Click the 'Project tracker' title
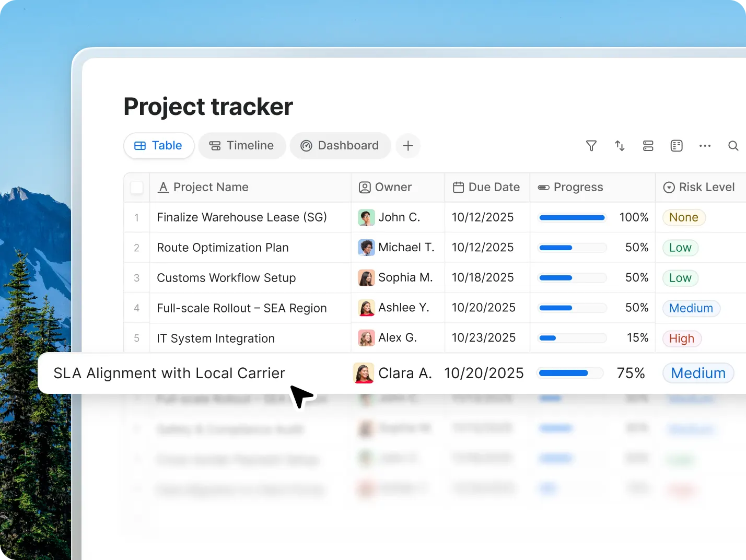 (208, 107)
